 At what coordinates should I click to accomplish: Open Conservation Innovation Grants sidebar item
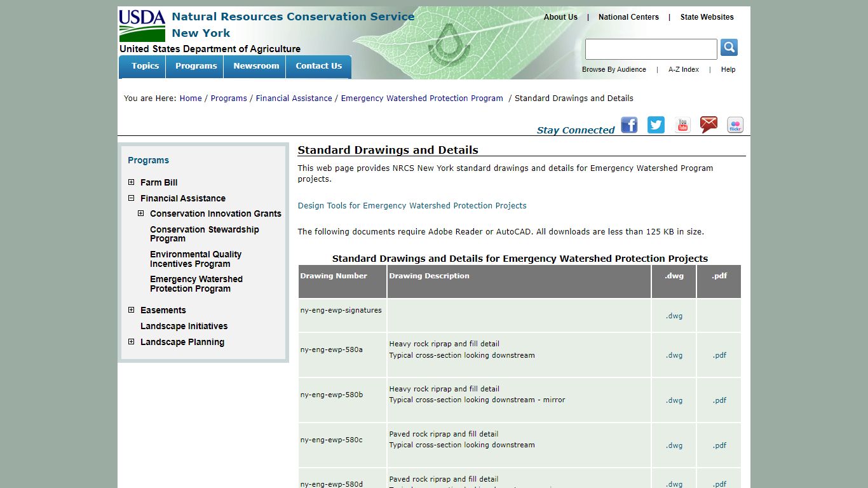coord(215,213)
